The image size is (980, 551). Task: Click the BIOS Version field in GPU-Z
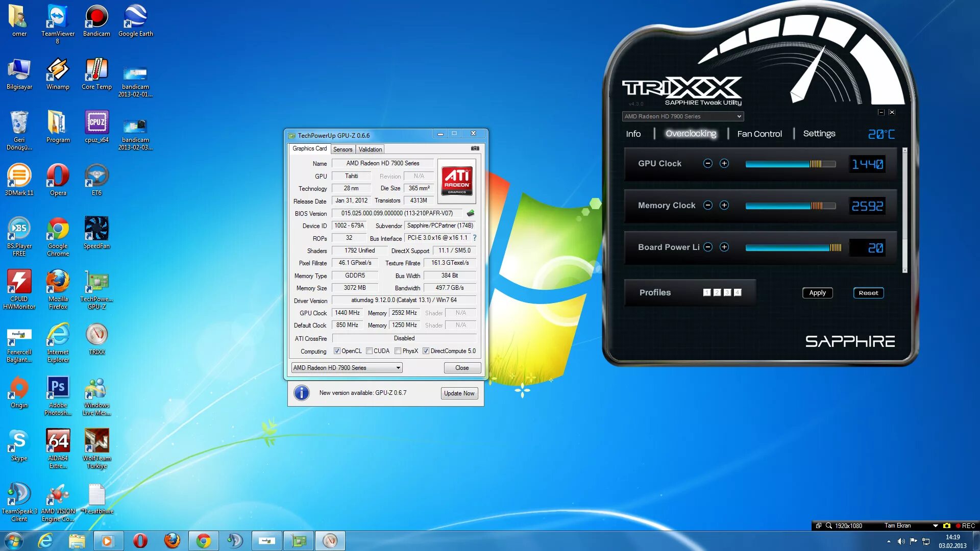397,213
